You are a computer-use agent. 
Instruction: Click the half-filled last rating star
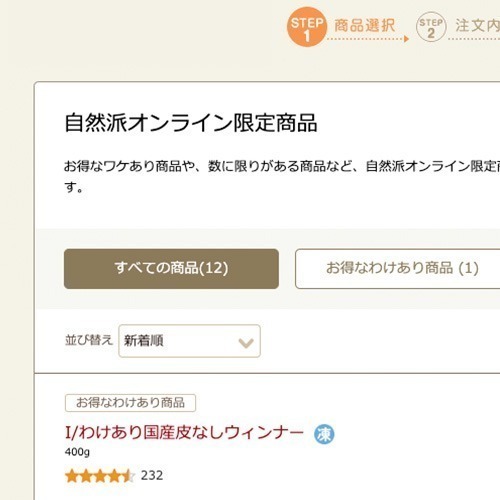click(x=129, y=476)
